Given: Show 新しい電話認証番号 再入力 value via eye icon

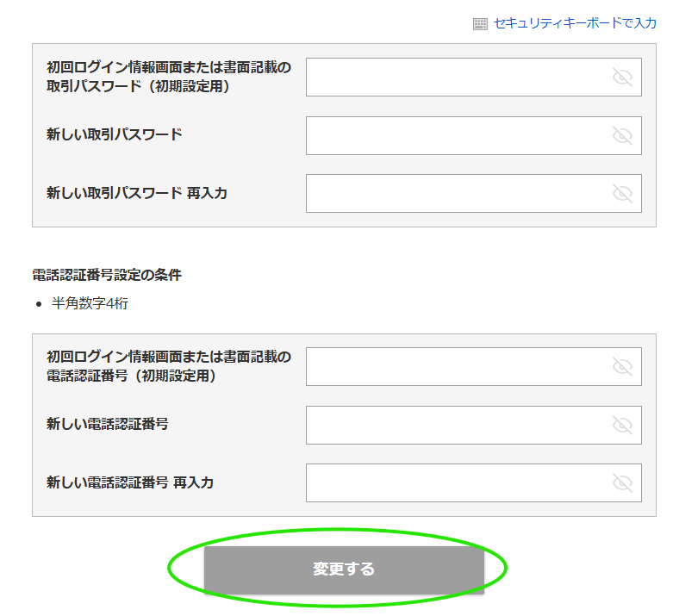Looking at the screenshot, I should click(x=622, y=482).
